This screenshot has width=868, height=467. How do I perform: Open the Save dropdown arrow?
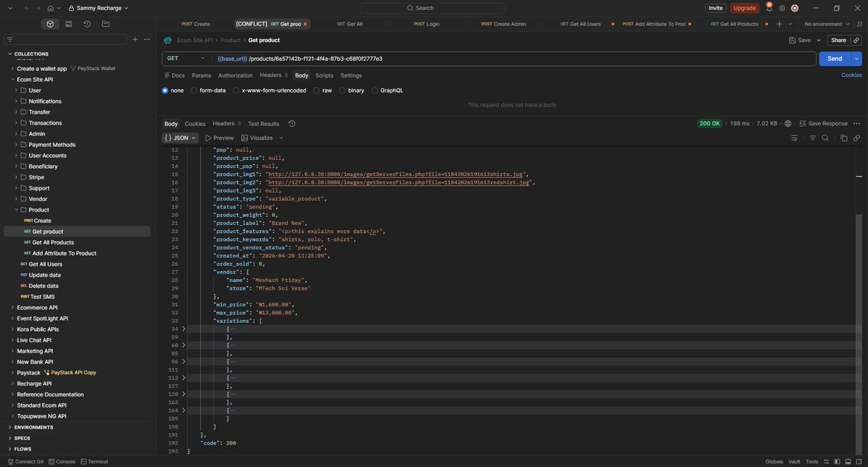click(x=819, y=40)
